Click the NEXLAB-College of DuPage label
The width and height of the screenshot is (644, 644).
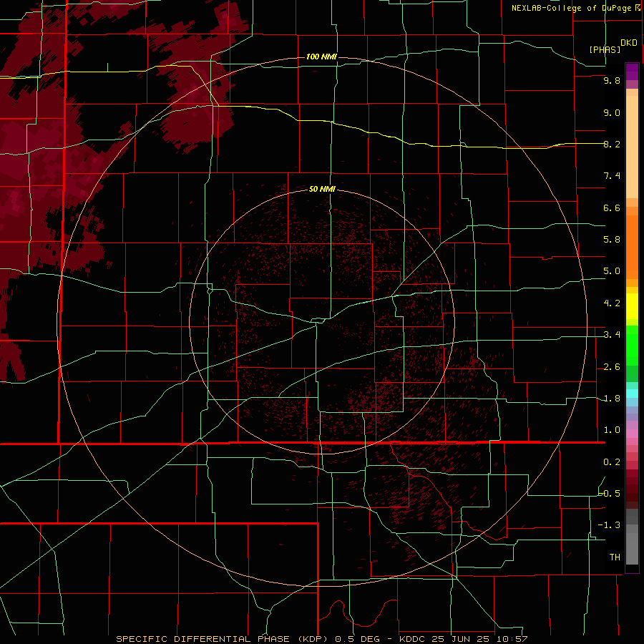pyautogui.click(x=573, y=8)
